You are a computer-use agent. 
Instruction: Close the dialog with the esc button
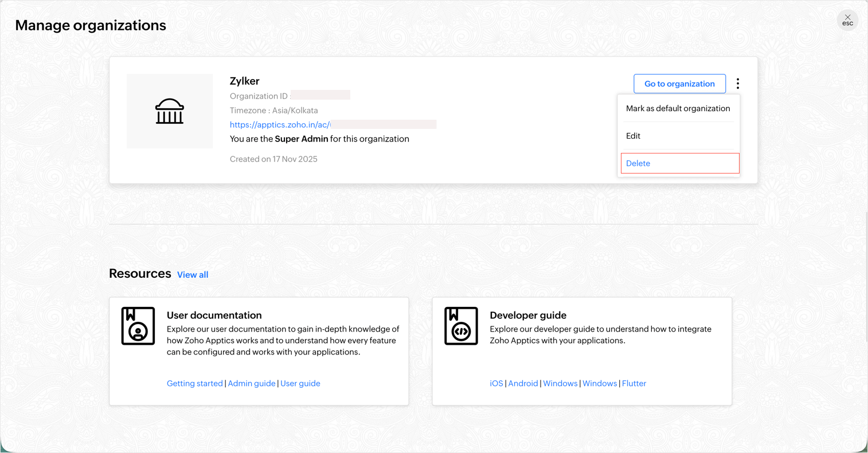(847, 20)
